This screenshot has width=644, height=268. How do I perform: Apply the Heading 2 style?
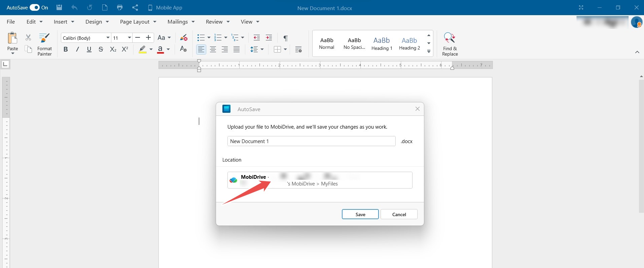click(409, 43)
